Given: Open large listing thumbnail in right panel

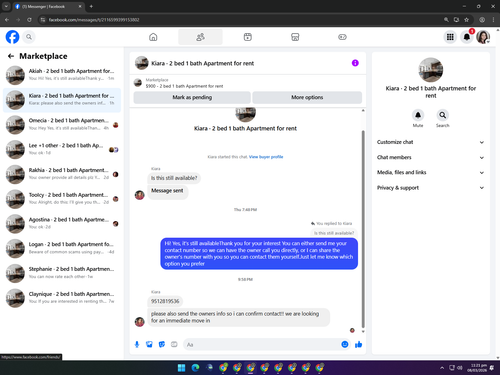Looking at the screenshot, I should tap(431, 70).
